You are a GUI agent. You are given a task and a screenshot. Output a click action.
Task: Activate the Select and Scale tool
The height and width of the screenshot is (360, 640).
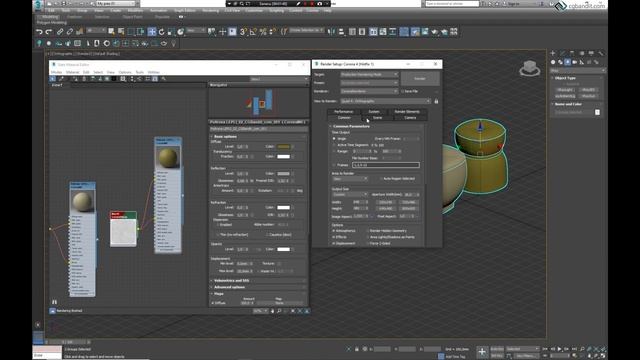click(171, 31)
